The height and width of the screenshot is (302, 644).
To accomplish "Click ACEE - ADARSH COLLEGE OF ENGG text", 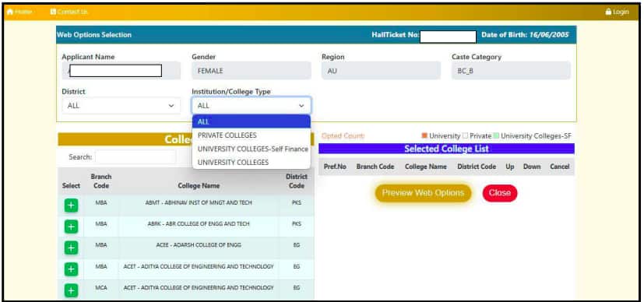I will pos(199,245).
